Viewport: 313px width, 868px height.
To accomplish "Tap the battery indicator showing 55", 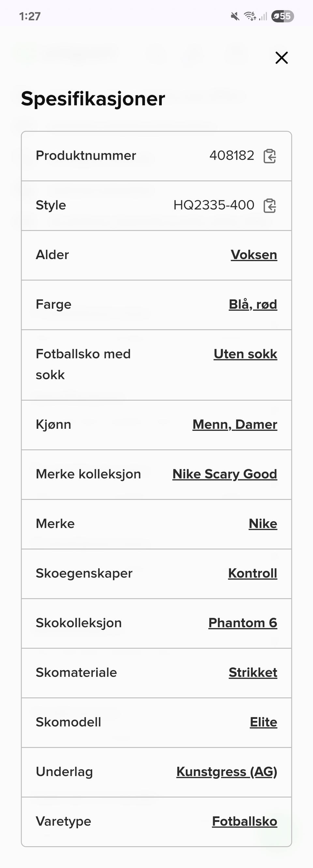I will pyautogui.click(x=282, y=16).
